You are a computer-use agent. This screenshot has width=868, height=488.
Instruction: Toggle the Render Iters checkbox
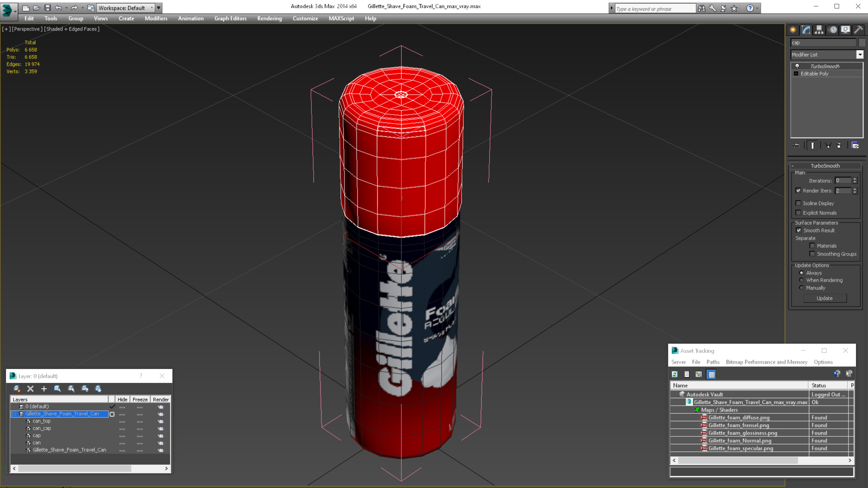point(798,191)
